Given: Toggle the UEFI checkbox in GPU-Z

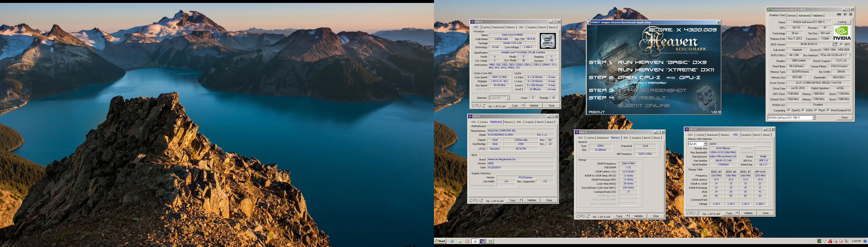Looking at the screenshot, I should pos(842,44).
